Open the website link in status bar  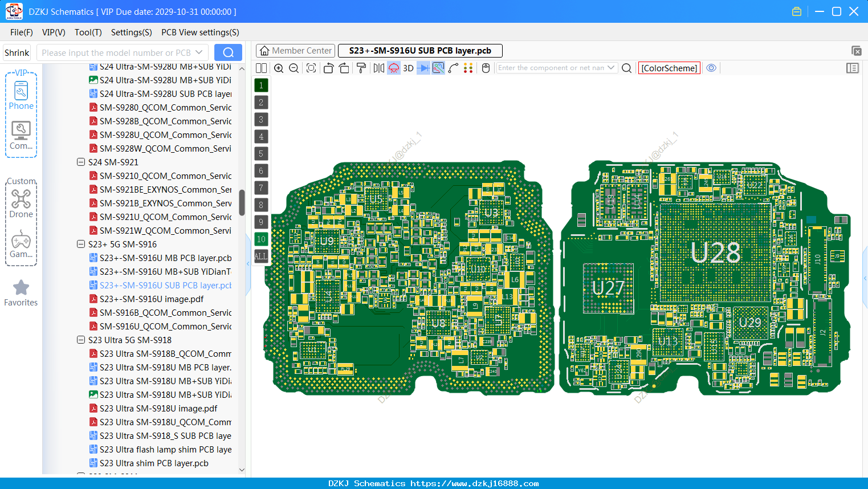point(474,483)
